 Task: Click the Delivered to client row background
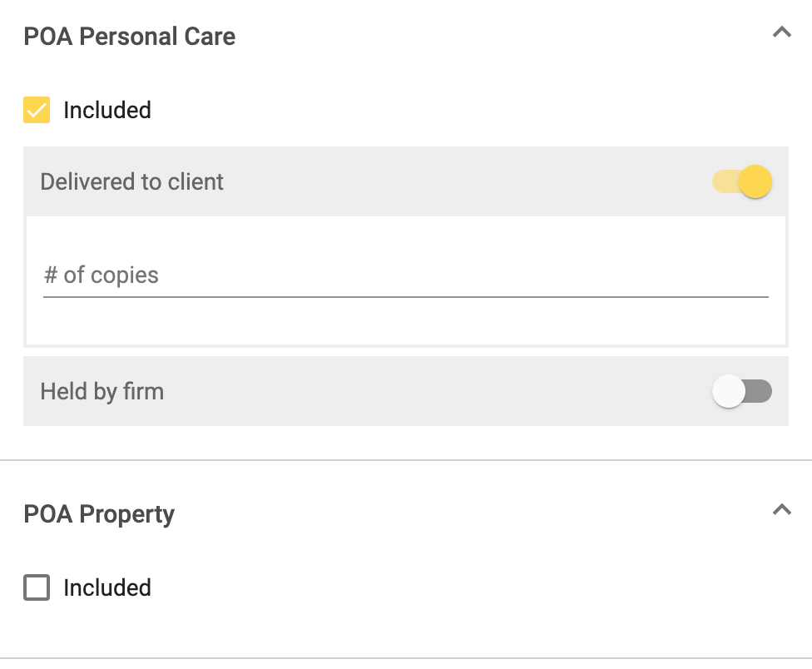466,181
